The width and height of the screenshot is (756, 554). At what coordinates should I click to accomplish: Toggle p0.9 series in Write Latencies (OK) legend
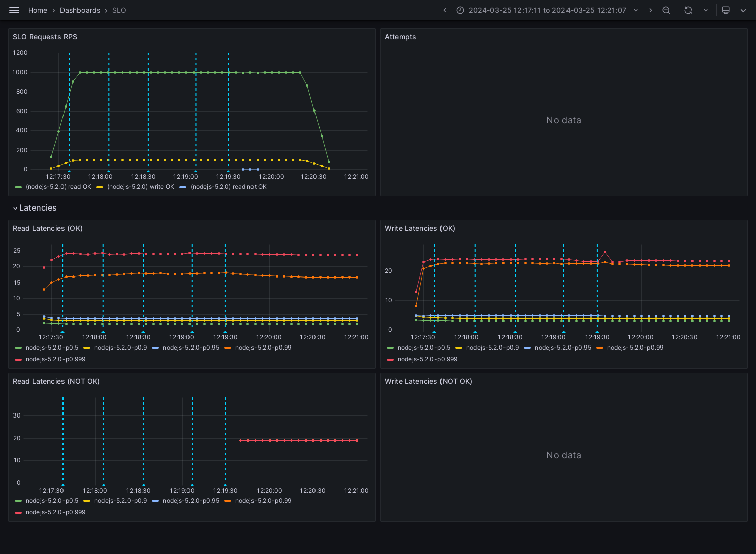pyautogui.click(x=492, y=348)
